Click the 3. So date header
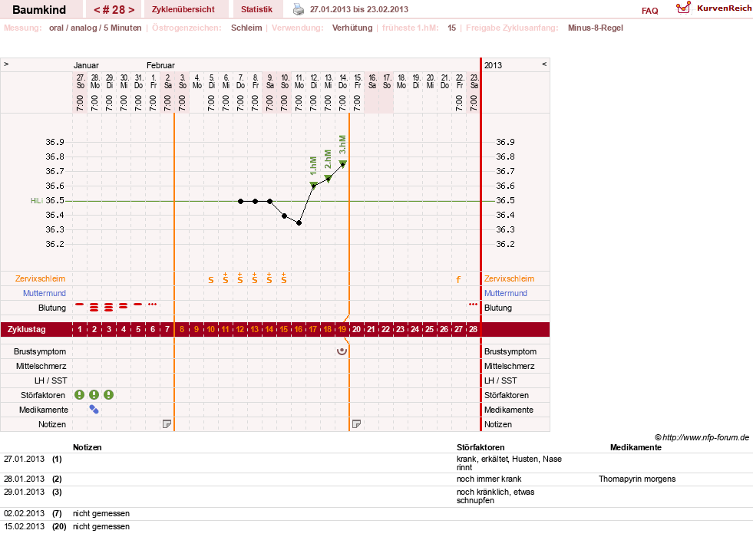 183,81
